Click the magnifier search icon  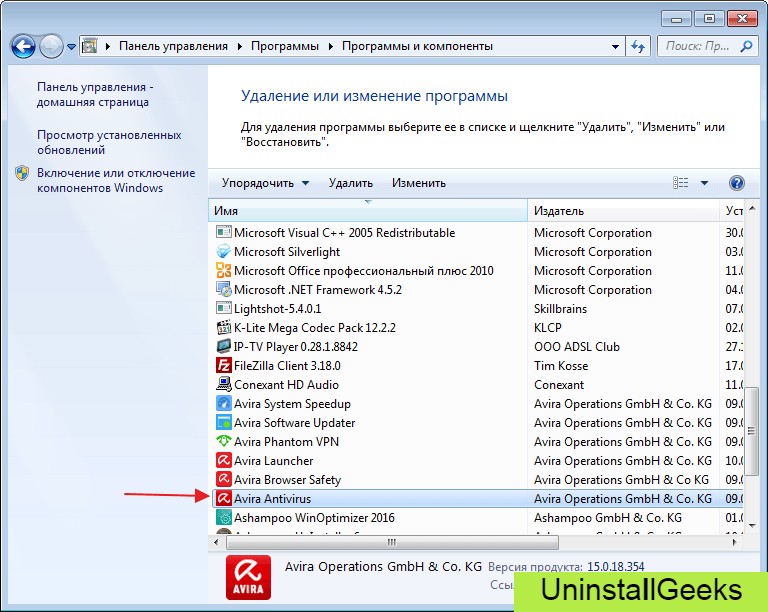[746, 47]
